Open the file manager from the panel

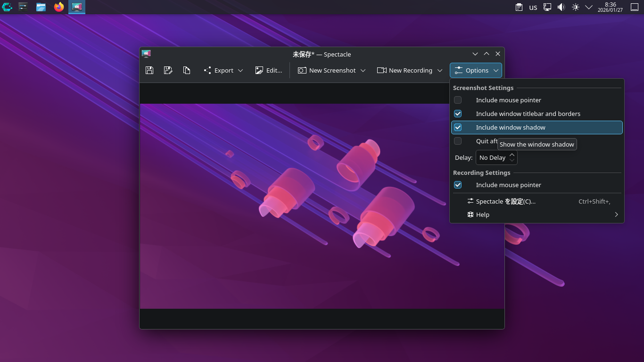coord(41,7)
